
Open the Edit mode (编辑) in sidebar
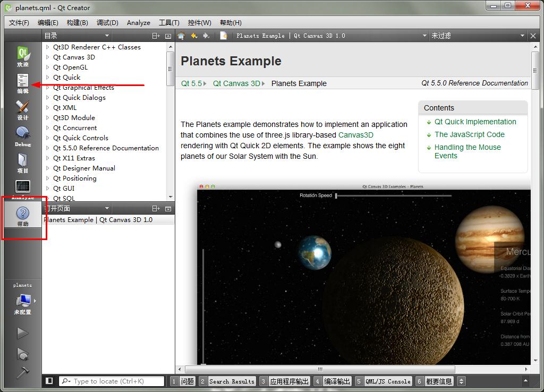click(22, 83)
